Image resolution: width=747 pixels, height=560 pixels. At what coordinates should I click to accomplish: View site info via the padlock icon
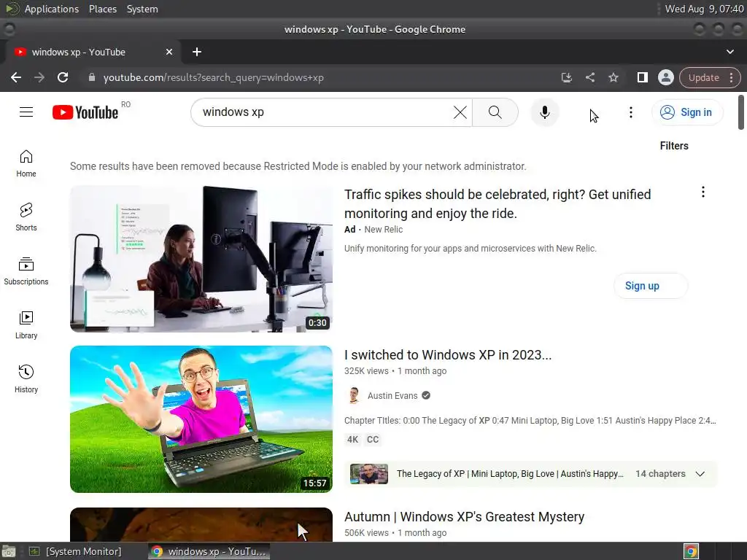(x=92, y=77)
